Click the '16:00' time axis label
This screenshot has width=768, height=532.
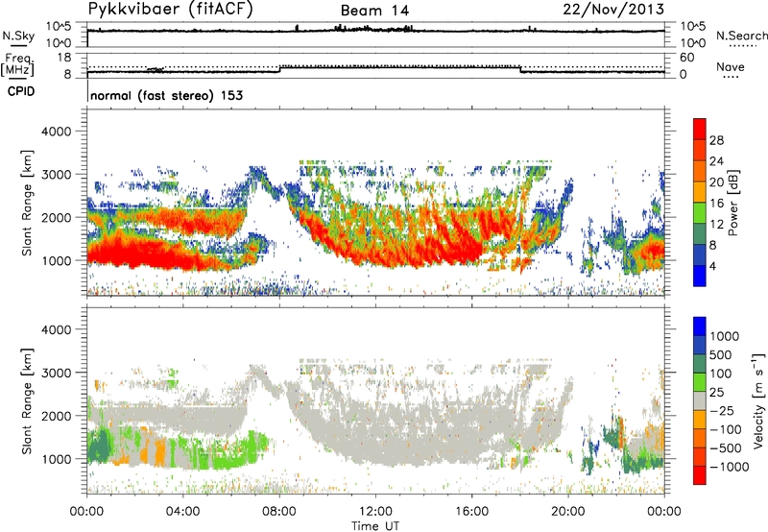[471, 512]
